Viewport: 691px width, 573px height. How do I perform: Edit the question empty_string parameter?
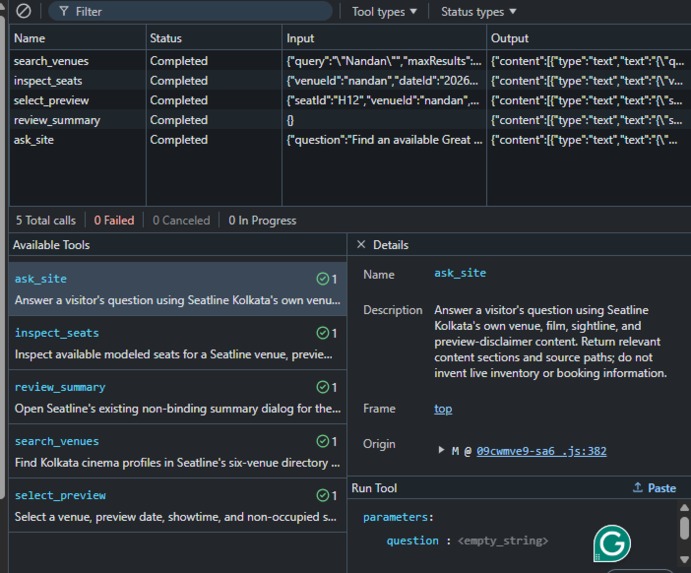[503, 541]
